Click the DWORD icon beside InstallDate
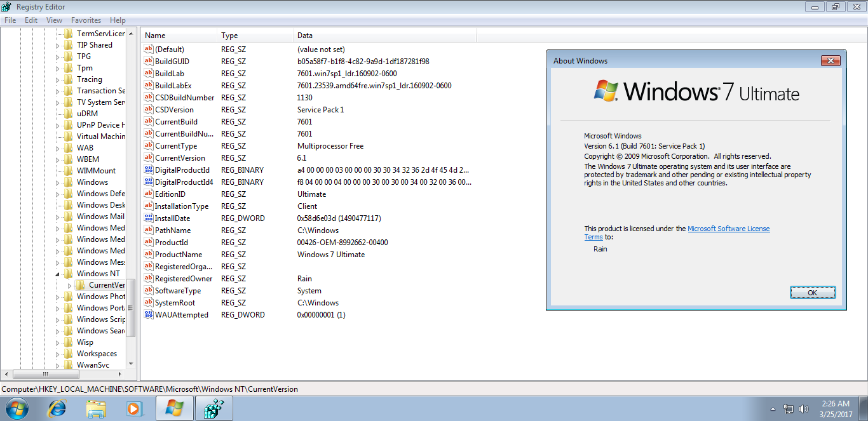This screenshot has width=868, height=421. point(149,218)
